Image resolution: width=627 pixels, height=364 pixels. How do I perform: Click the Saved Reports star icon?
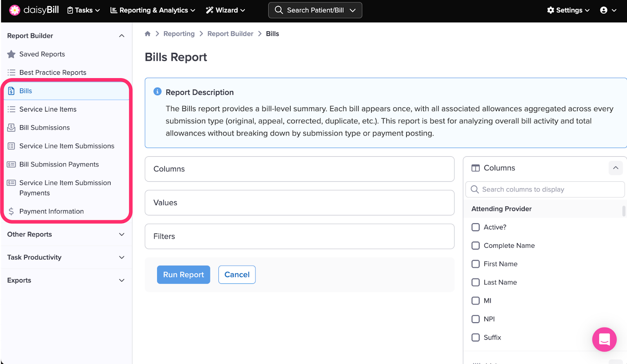(x=11, y=54)
